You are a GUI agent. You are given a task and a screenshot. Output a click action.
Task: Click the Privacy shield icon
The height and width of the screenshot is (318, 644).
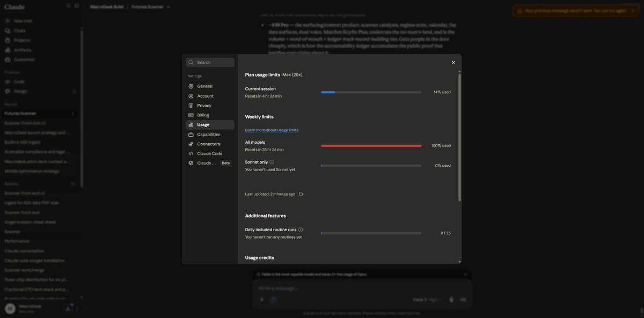click(x=191, y=106)
